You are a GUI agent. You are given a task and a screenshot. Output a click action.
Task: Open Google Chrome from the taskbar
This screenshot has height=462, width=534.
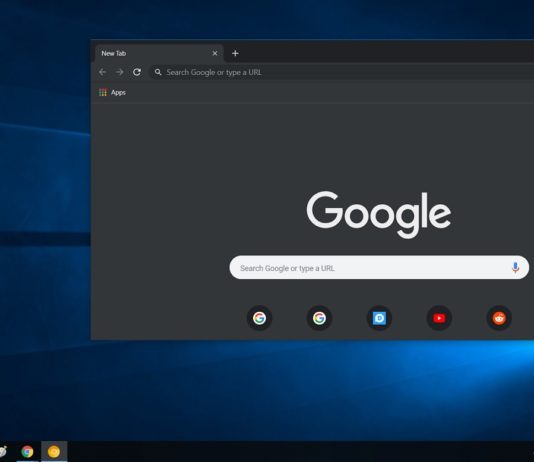pos(27,452)
